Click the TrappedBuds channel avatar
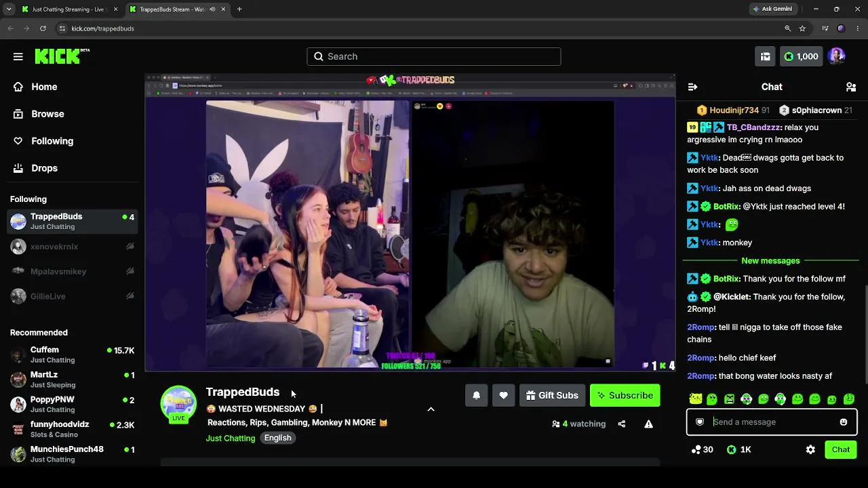This screenshot has height=488, width=868. pyautogui.click(x=178, y=403)
